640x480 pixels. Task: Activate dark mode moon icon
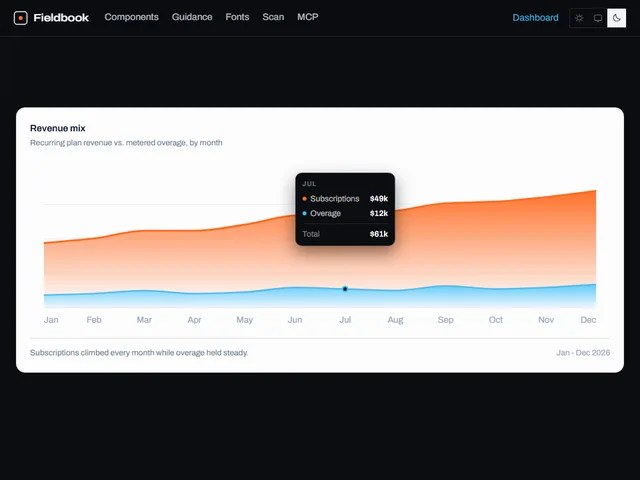point(616,18)
